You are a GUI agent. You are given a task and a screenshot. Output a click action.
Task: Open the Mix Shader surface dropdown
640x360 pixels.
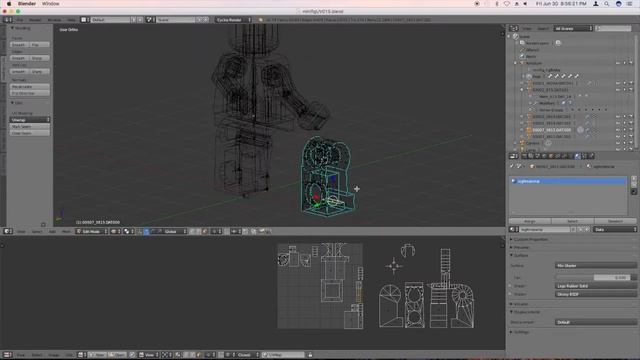596,265
